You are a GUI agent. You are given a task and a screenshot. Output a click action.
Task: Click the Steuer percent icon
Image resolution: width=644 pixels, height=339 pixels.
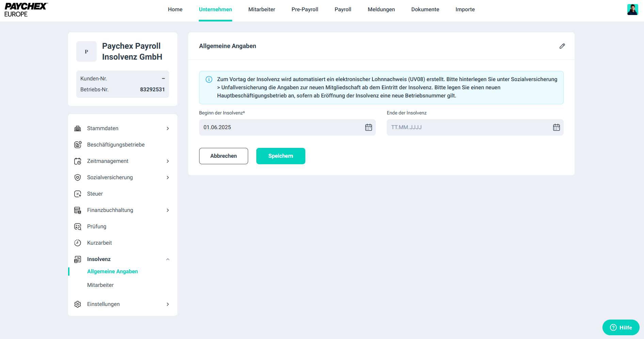coord(78,194)
